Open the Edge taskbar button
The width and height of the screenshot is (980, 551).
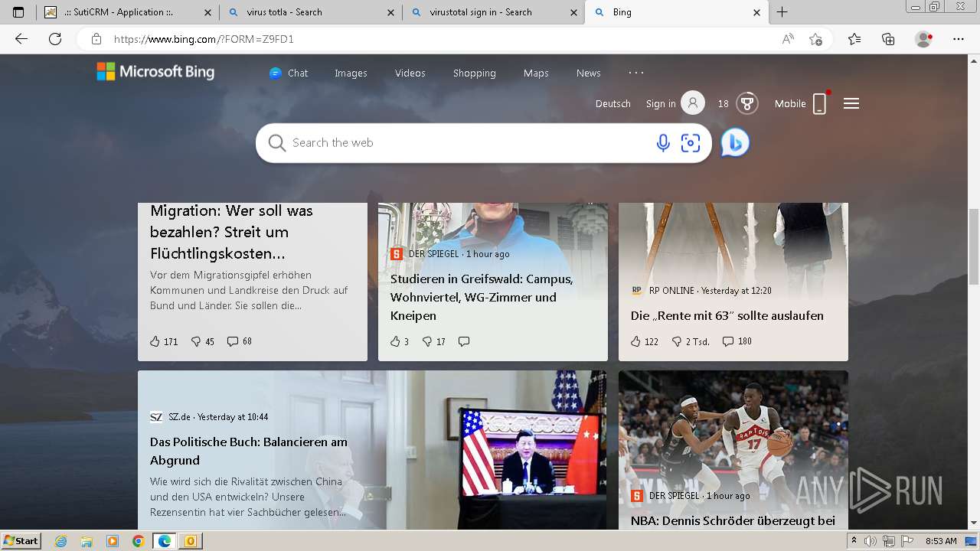click(164, 541)
